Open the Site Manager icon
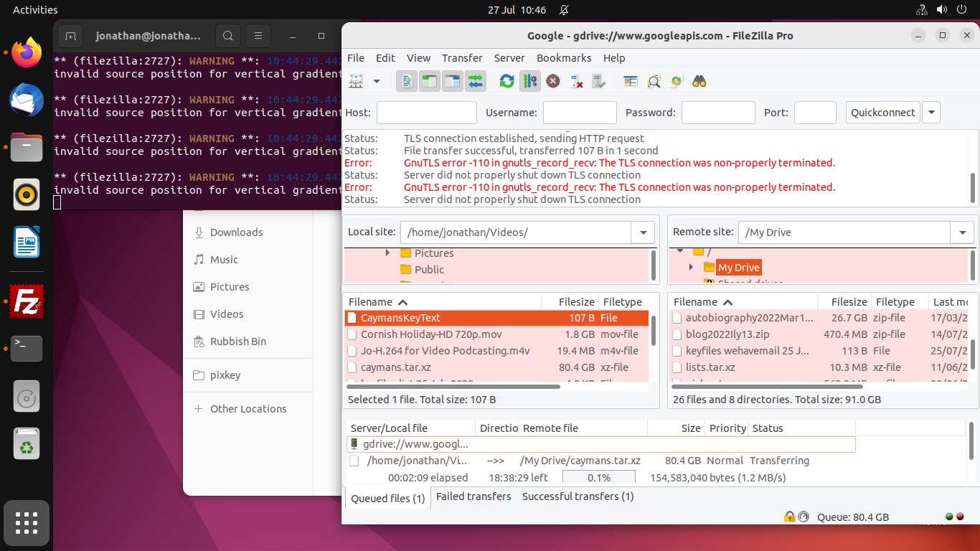980x551 pixels. pos(356,81)
